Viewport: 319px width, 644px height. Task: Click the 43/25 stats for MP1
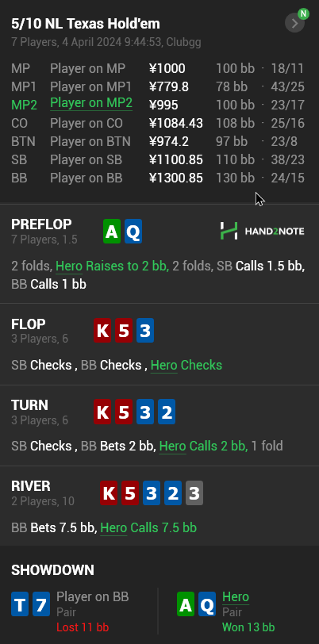coord(288,86)
